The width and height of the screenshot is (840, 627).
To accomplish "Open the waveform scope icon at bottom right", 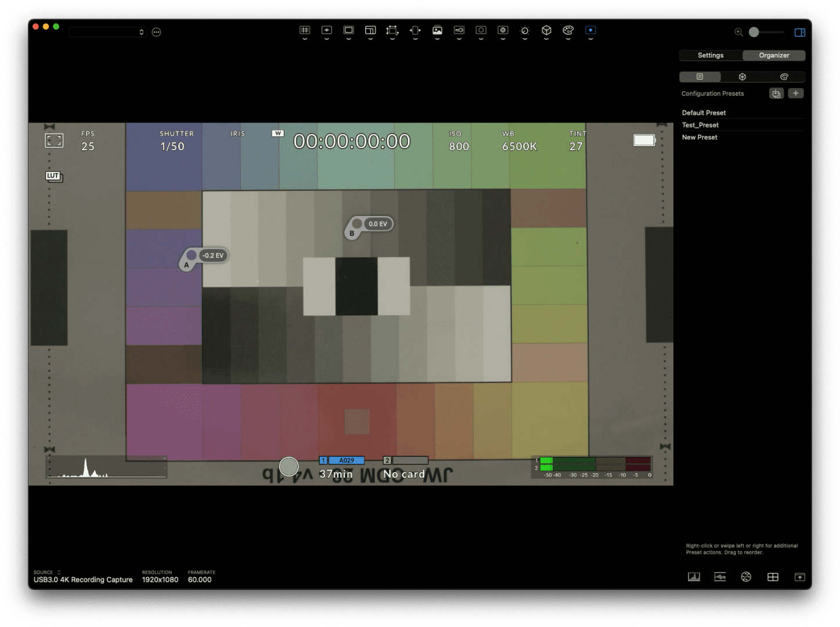I will coord(720,576).
